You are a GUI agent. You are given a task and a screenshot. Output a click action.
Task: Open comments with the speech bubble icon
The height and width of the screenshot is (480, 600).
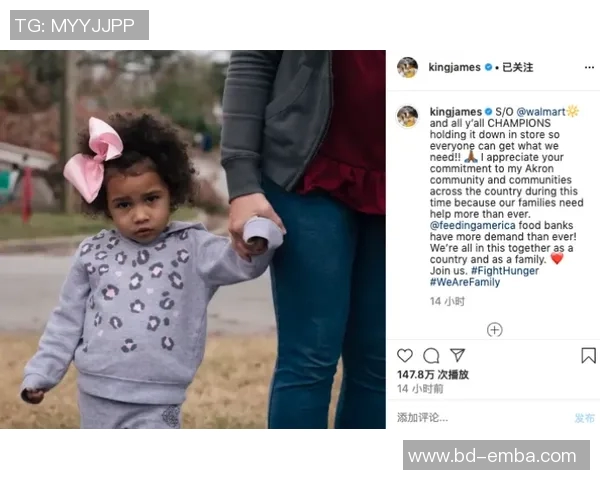(431, 356)
